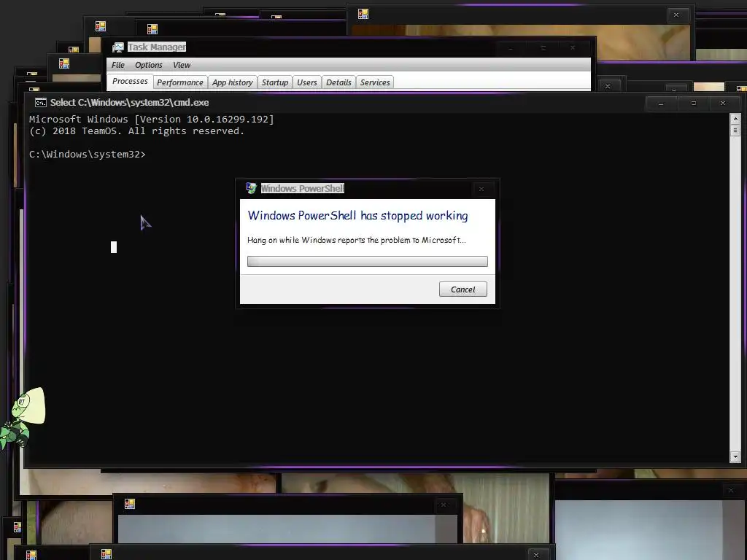Click the cmd.exe scrollbar down arrow
The height and width of the screenshot is (560, 747).
[x=735, y=456]
